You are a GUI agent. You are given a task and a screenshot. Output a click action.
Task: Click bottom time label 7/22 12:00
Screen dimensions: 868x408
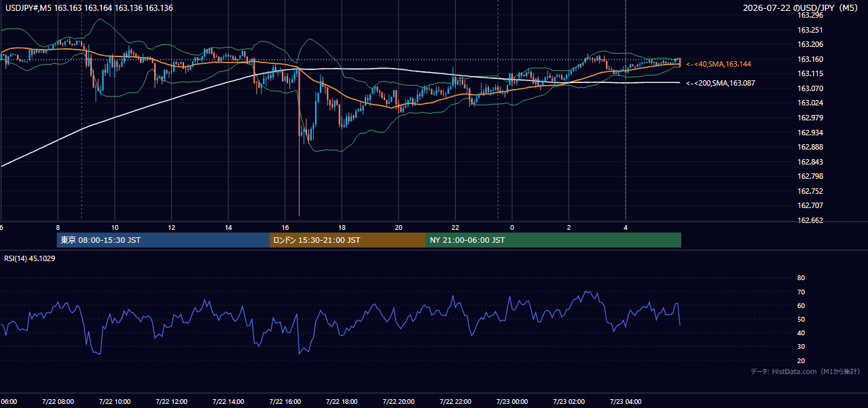[x=171, y=402]
